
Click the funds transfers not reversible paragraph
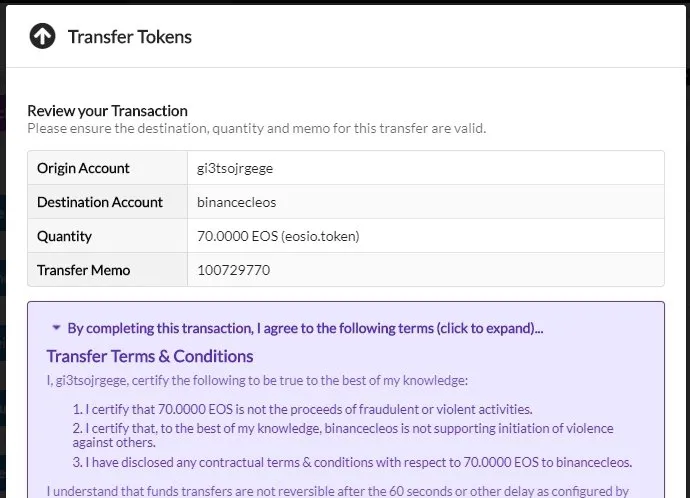338,491
